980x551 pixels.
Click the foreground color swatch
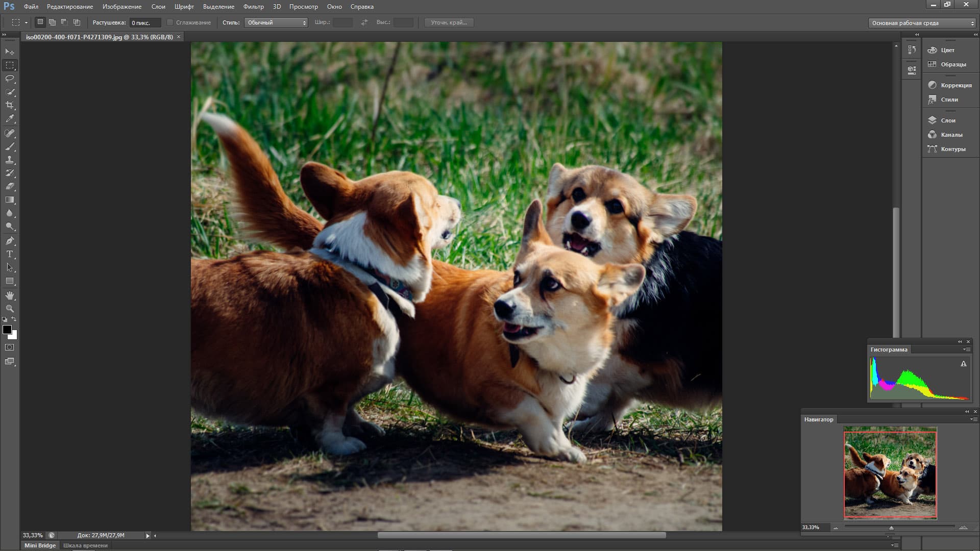7,330
